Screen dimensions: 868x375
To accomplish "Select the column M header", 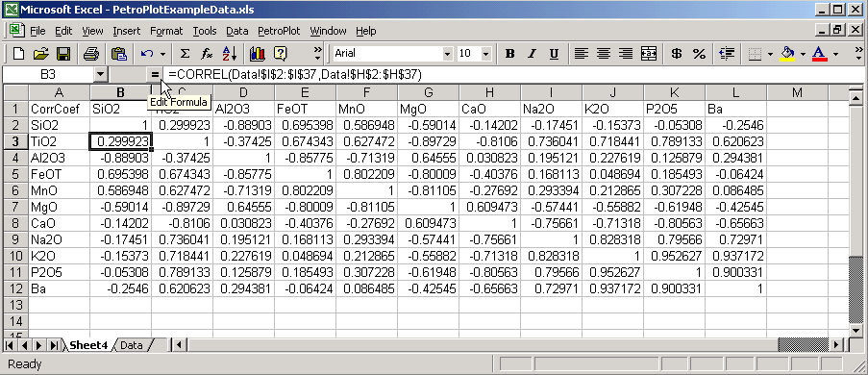I will tap(797, 92).
